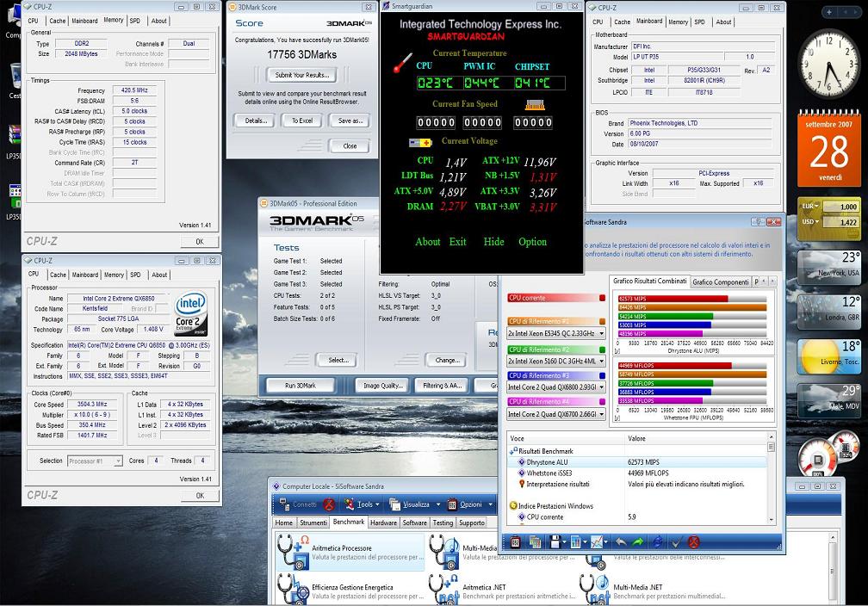868x606 pixels.
Task: Select the Dhrystone ALU result row
Action: point(636,462)
